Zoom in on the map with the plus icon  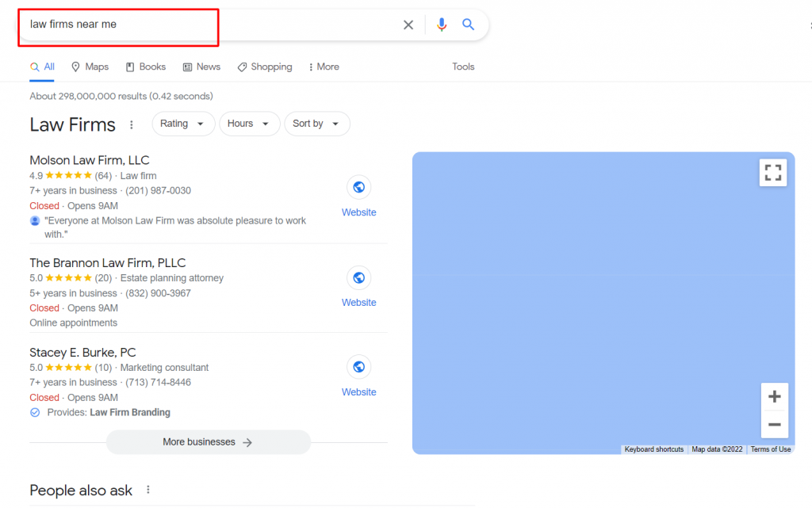(x=774, y=396)
